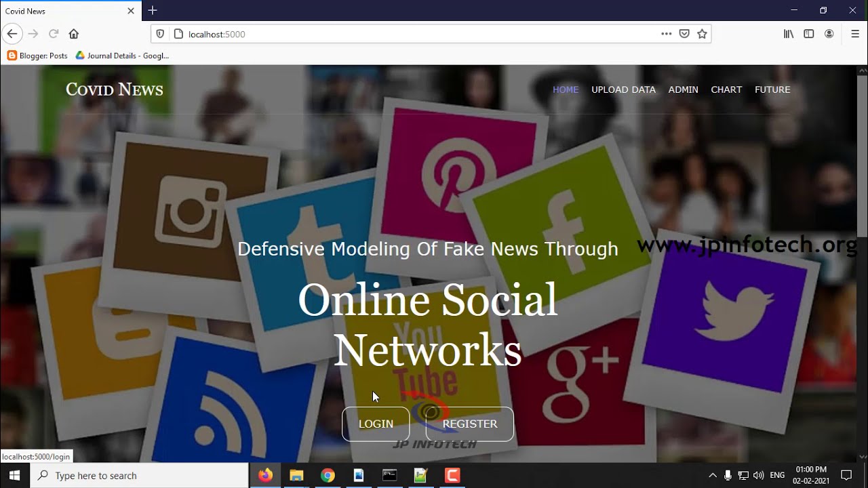Open the Windows Start menu

tap(15, 475)
